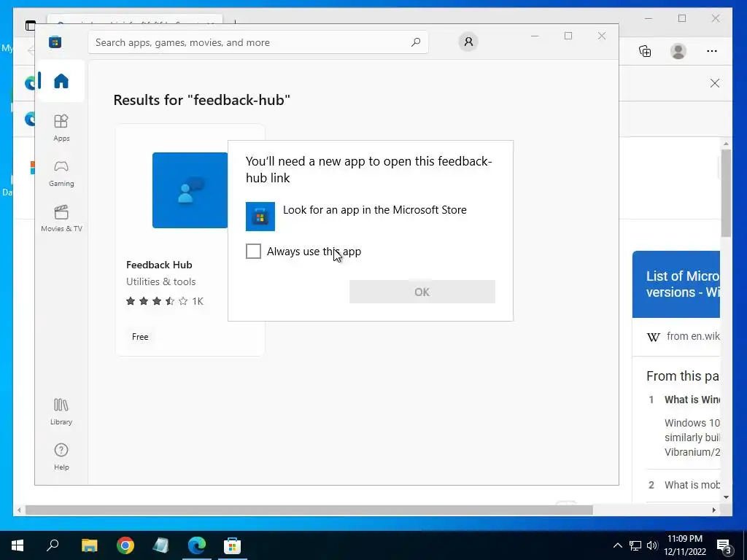
Task: Launch Google Chrome from the taskbar
Action: click(125, 545)
